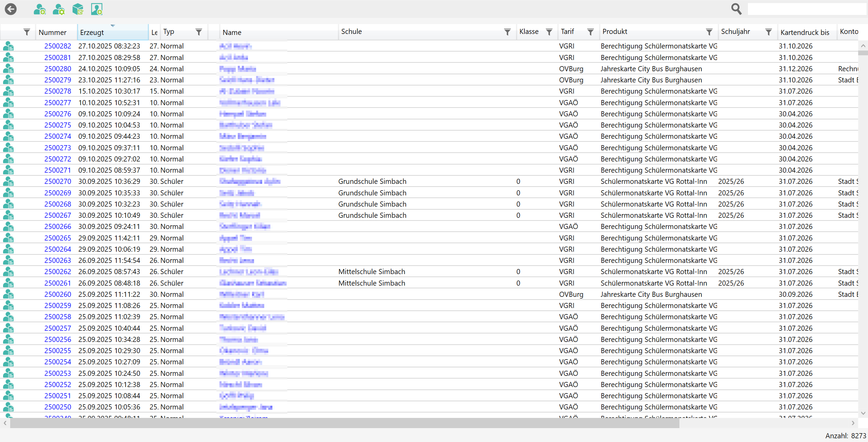Click the back arrow button
Screen dimensions: 868x442
click(11, 9)
